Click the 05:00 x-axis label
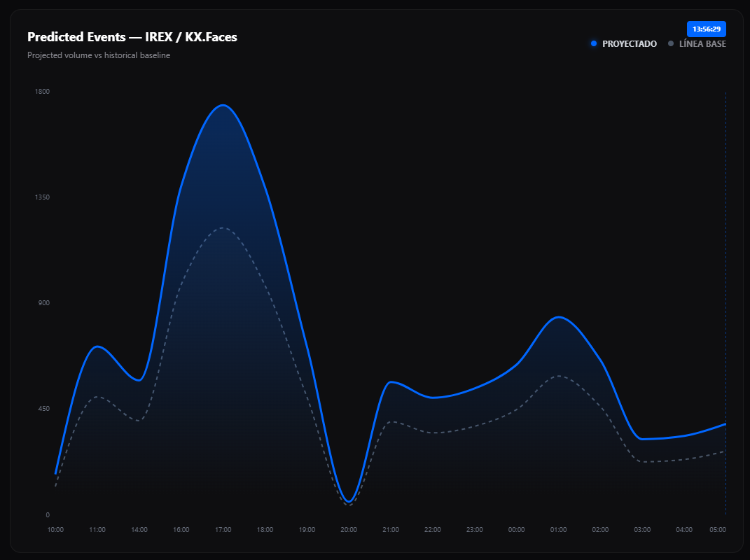The image size is (750, 560). click(718, 529)
